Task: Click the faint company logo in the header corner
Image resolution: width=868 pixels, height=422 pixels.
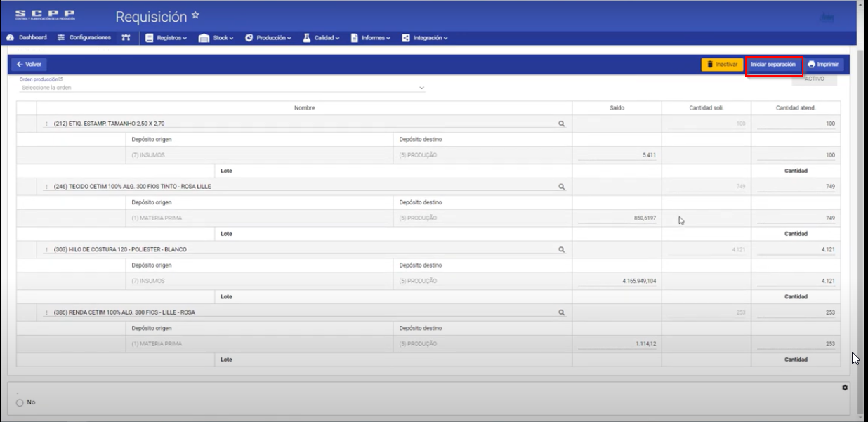Action: [x=827, y=18]
